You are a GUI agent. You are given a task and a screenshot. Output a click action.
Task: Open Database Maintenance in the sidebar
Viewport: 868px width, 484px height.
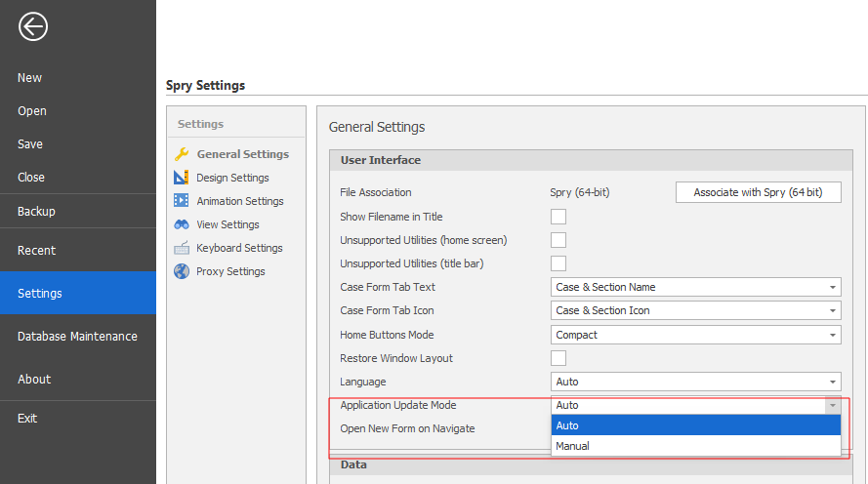77,336
